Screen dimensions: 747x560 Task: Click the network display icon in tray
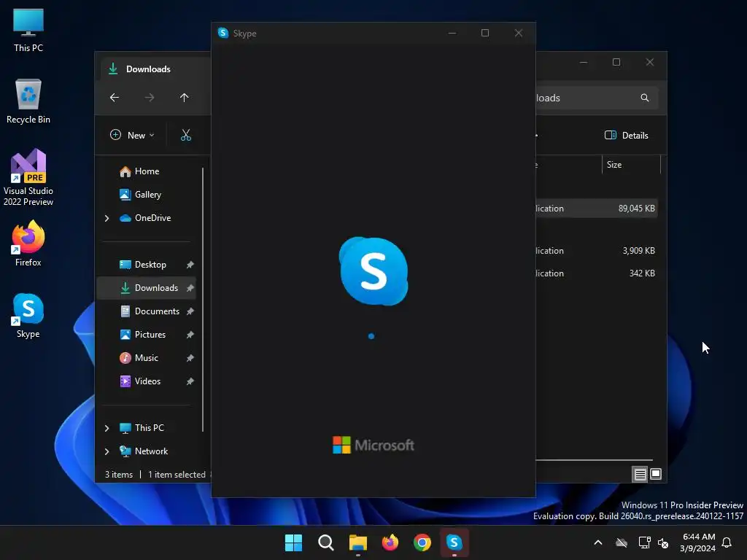[644, 542]
